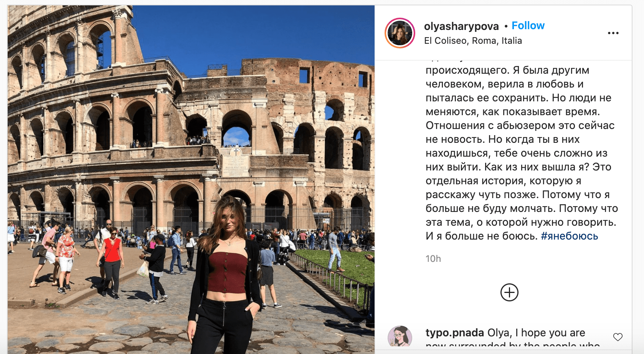Image resolution: width=644 pixels, height=354 pixels.
Task: Open olyasharypova's profile picture story
Action: [x=400, y=33]
